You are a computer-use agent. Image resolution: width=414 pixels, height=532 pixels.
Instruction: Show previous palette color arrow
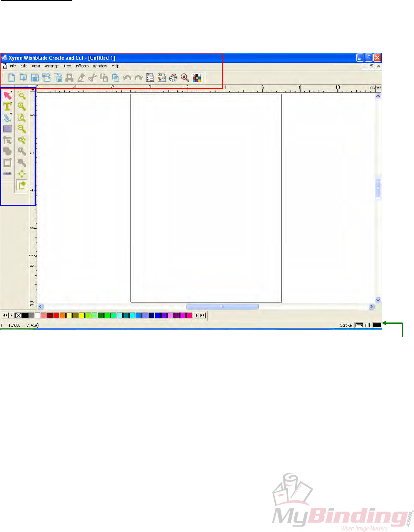click(x=12, y=315)
